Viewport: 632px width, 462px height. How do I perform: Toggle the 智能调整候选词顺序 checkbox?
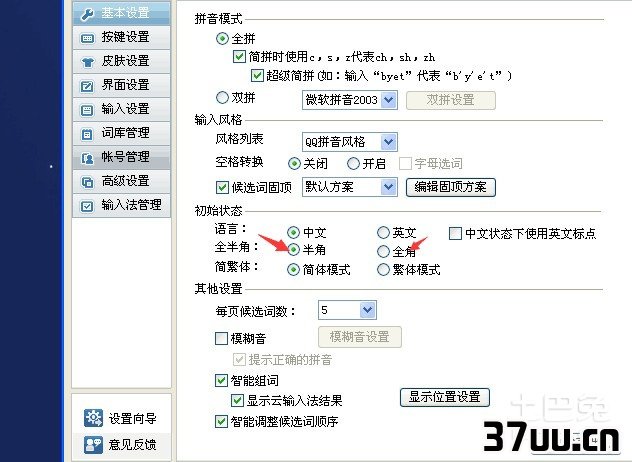[x=221, y=421]
